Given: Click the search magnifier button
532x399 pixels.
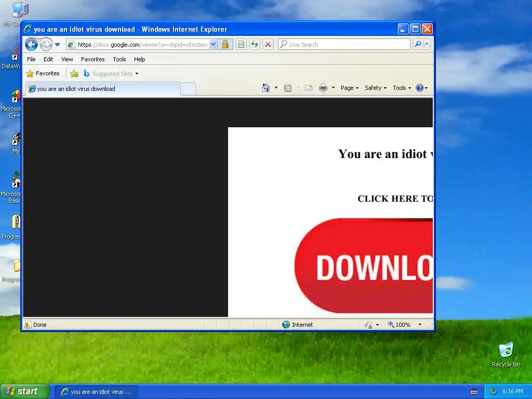Looking at the screenshot, I should click(x=418, y=44).
